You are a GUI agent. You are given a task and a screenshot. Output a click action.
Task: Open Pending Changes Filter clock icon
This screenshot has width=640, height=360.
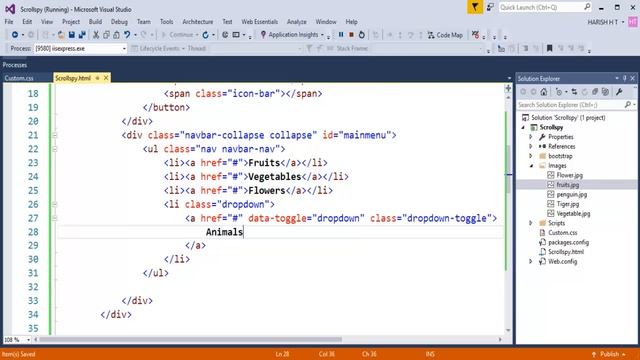pos(559,92)
